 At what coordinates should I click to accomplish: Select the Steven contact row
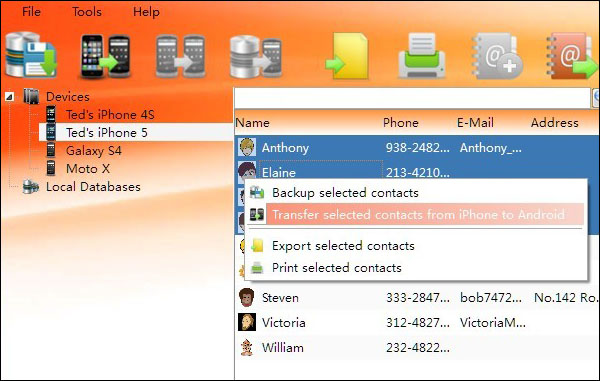click(x=417, y=298)
